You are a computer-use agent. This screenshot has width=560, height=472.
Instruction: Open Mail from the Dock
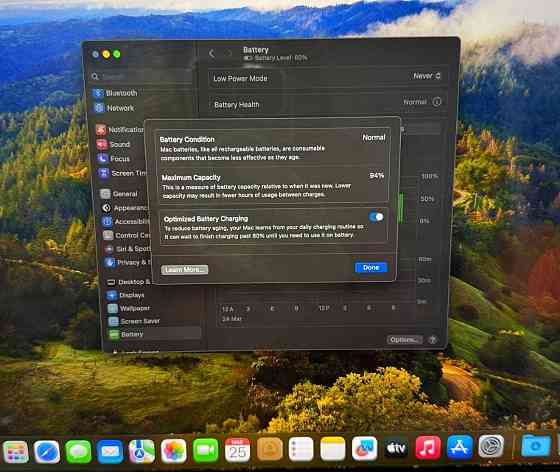[x=110, y=452]
